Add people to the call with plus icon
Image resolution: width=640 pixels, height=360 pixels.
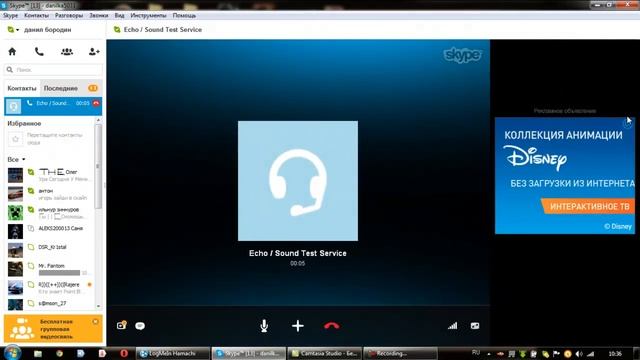click(298, 326)
